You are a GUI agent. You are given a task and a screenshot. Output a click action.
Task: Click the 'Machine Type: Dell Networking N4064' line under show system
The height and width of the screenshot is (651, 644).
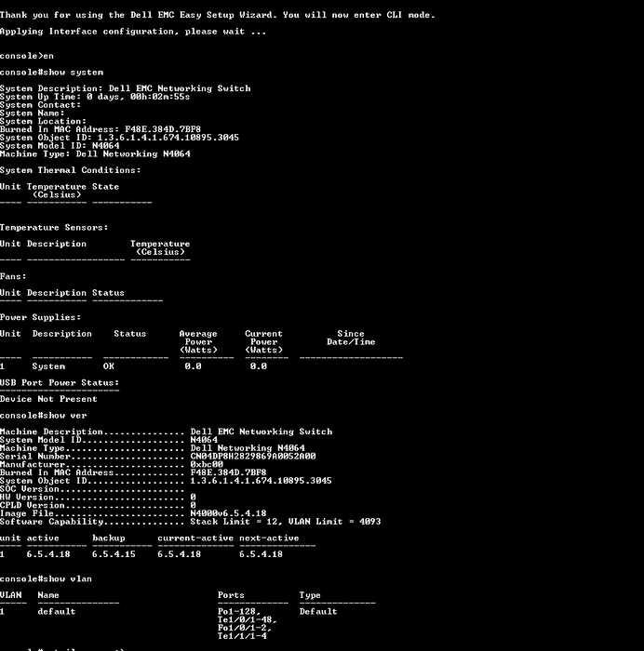tap(95, 154)
